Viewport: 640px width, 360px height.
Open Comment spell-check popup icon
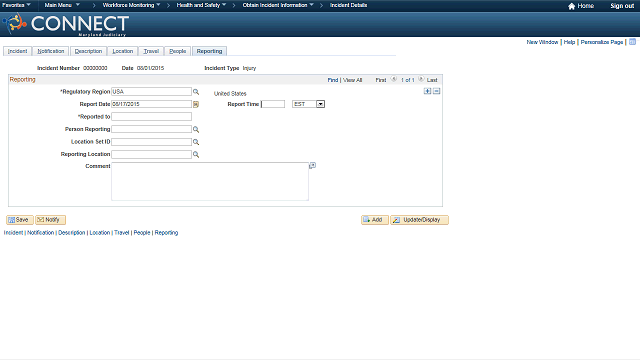click(x=312, y=165)
